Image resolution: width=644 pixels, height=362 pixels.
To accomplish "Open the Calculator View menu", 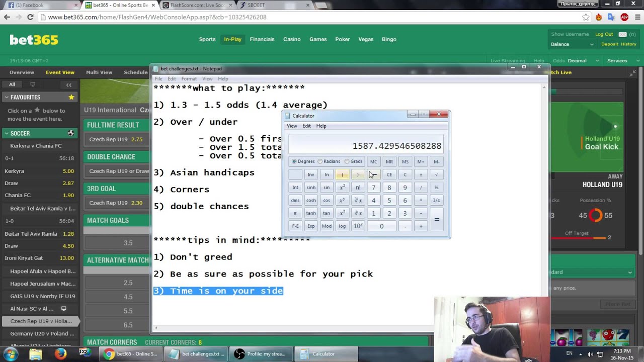I will (x=292, y=126).
